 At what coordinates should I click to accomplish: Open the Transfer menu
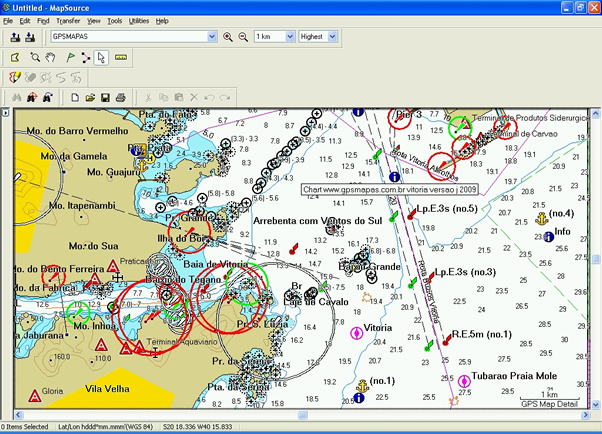tap(68, 20)
